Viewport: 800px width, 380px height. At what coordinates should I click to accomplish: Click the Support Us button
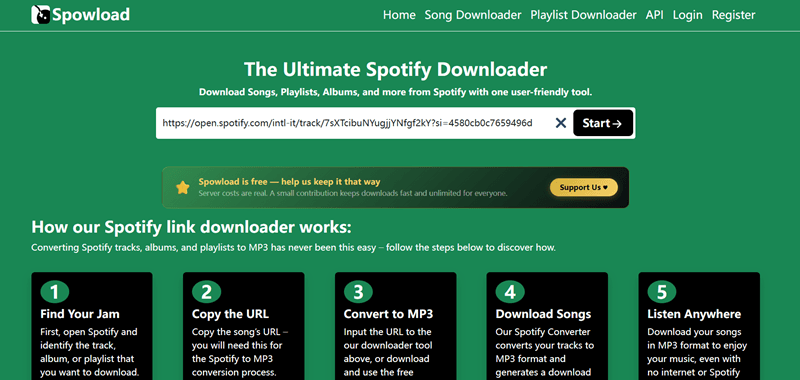(584, 187)
